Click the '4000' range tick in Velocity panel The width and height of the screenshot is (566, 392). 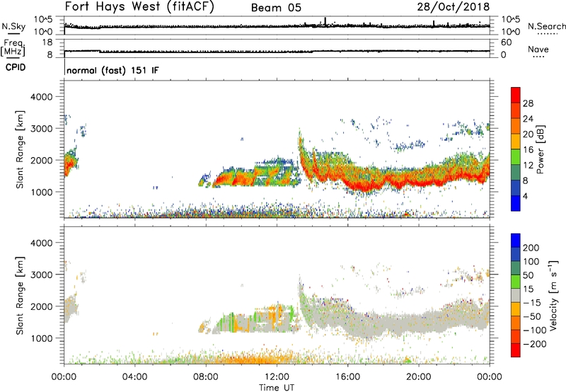tap(42, 243)
